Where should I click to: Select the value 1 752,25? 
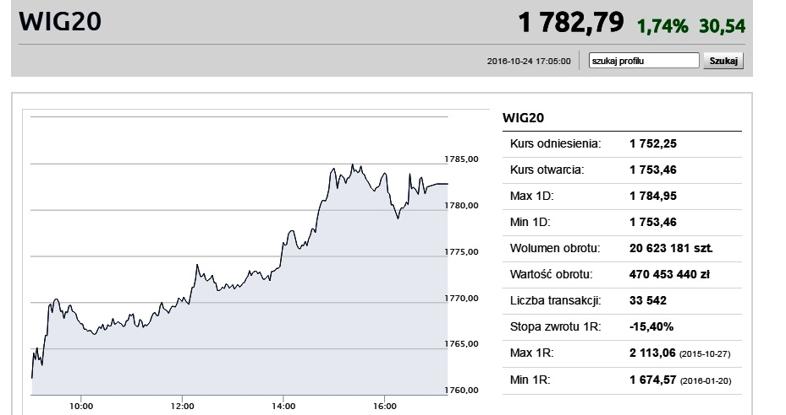[653, 144]
